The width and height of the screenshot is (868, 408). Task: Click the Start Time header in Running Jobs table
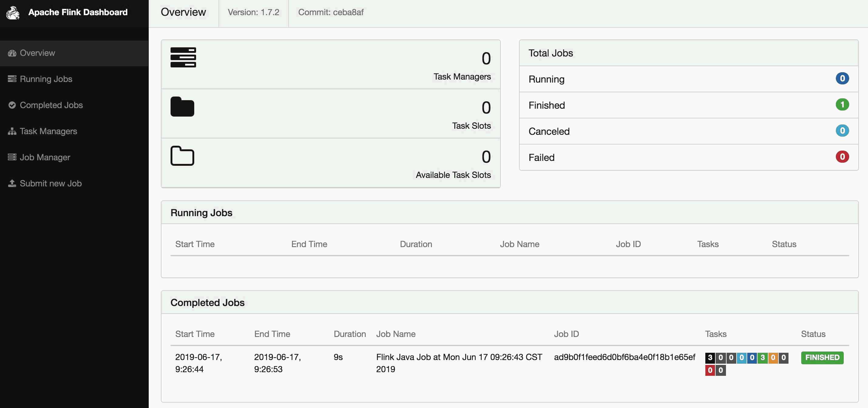click(195, 244)
